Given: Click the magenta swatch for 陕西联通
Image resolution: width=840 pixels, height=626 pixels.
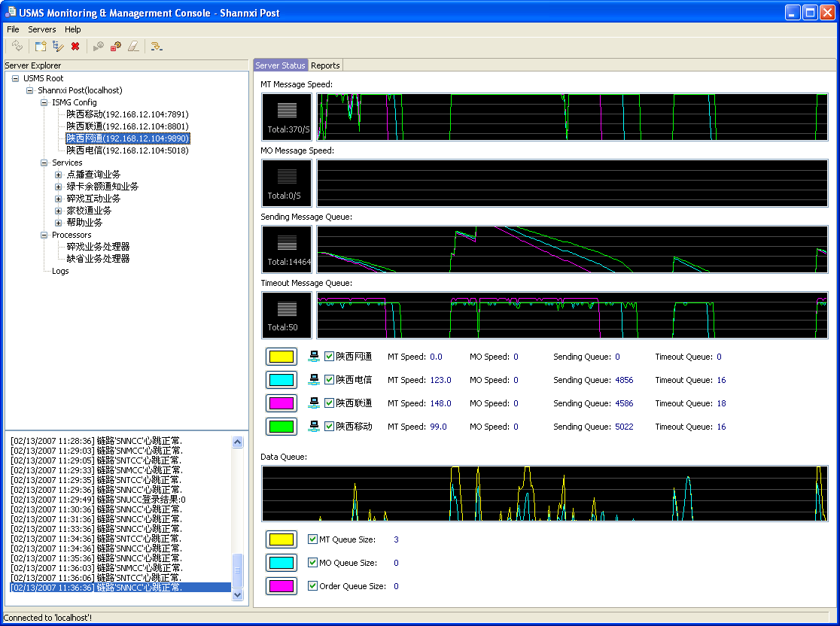Looking at the screenshot, I should tap(282, 403).
